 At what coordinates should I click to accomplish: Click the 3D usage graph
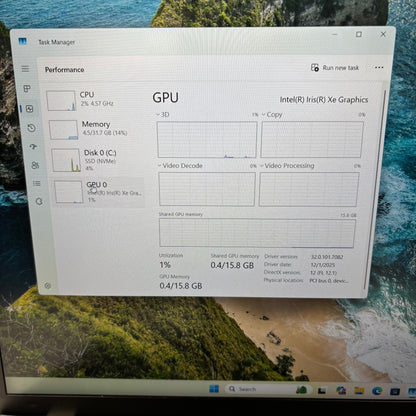click(207, 140)
